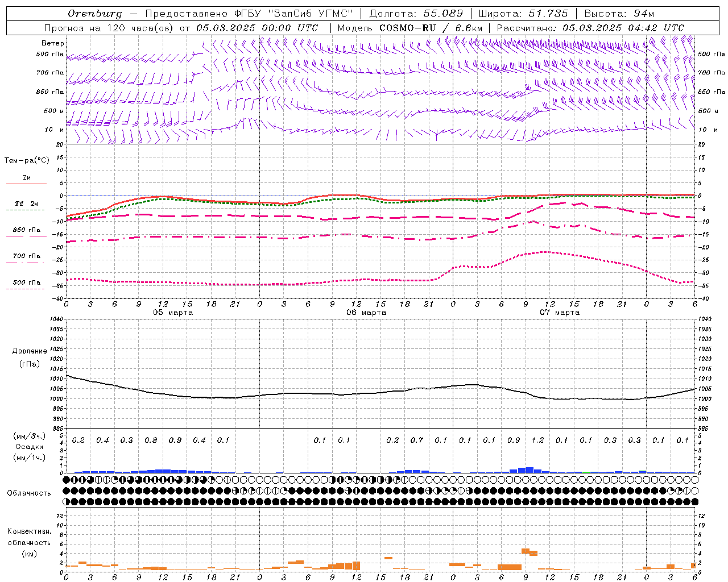Image resolution: width=728 pixels, height=582 pixels.
Task: Click '850 гПа' entry in the temperature legend
Action: click(27, 230)
